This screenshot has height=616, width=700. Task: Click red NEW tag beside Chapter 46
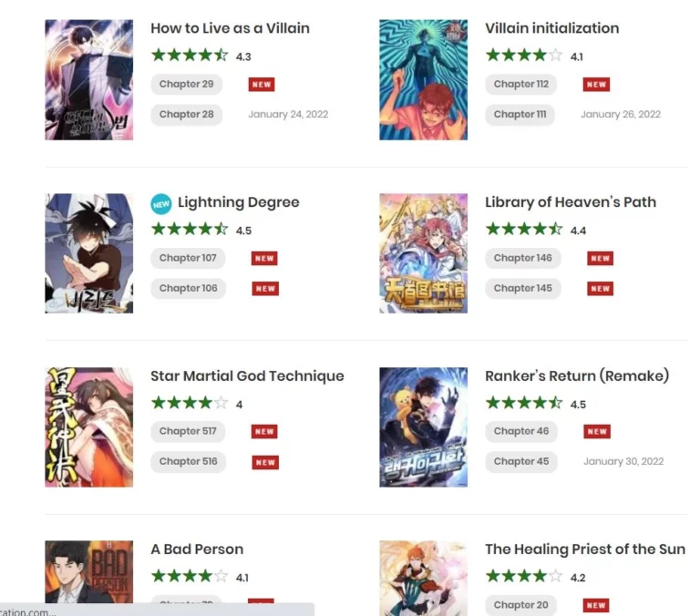597,432
